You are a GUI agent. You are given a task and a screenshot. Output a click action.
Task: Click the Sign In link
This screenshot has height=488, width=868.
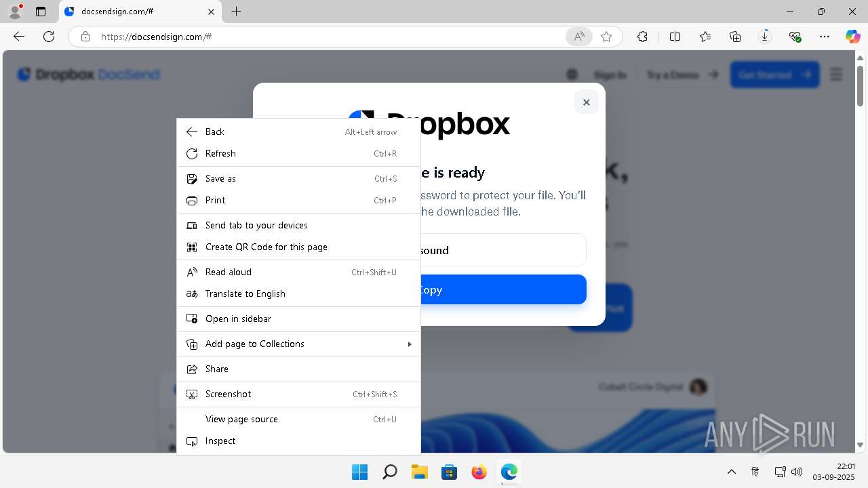click(610, 75)
